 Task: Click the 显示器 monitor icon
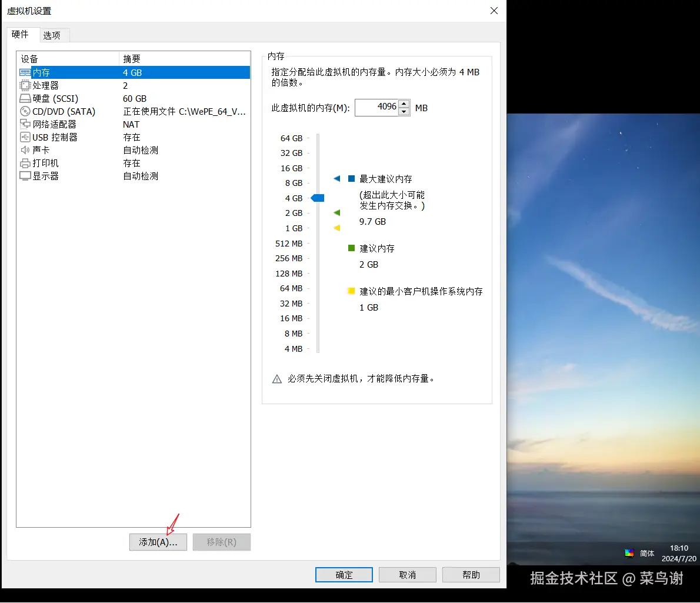25,176
